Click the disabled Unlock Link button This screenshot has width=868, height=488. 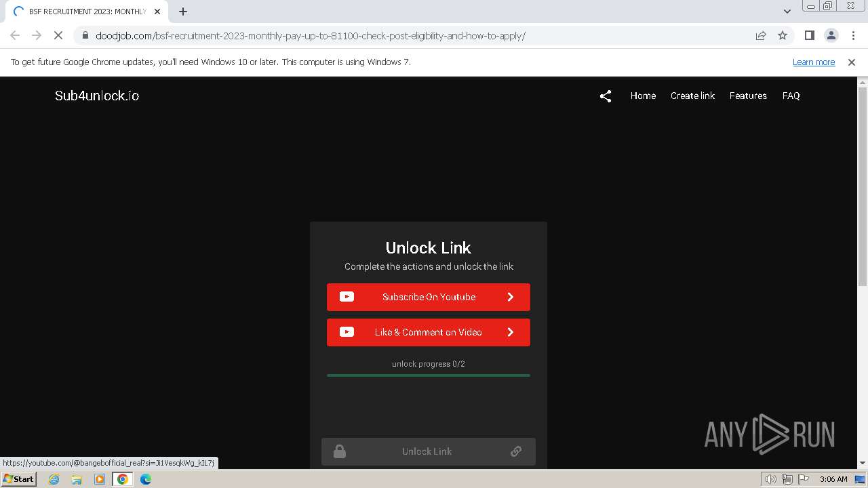tap(429, 451)
